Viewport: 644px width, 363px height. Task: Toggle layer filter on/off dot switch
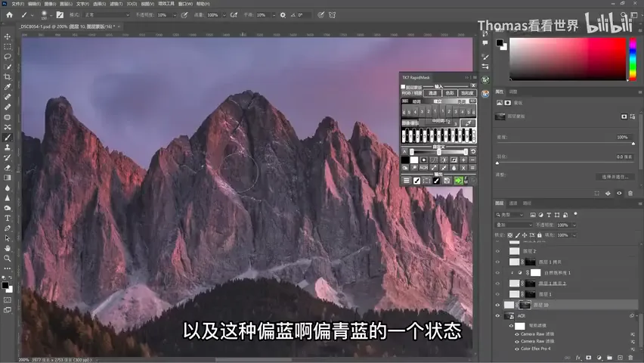tap(575, 214)
